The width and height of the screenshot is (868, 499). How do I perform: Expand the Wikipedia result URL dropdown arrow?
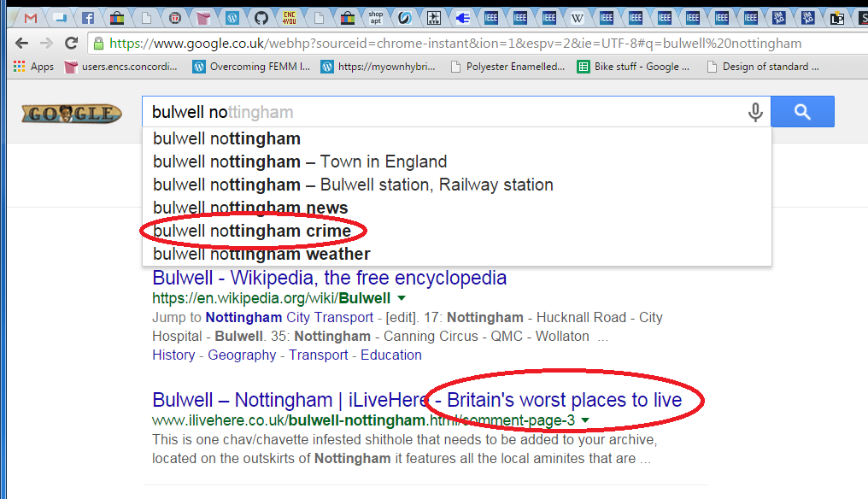coord(401,298)
